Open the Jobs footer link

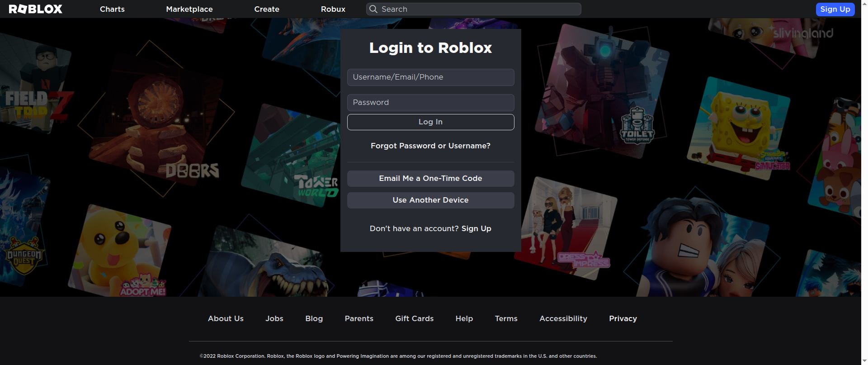(x=274, y=318)
